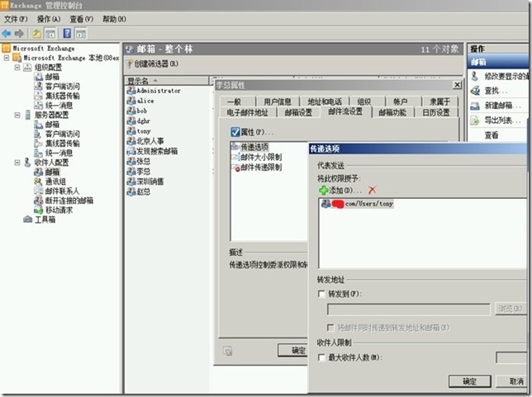The width and height of the screenshot is (532, 397).
Task: Enable the 最大收件人数 max recipients checkbox
Action: tap(321, 357)
